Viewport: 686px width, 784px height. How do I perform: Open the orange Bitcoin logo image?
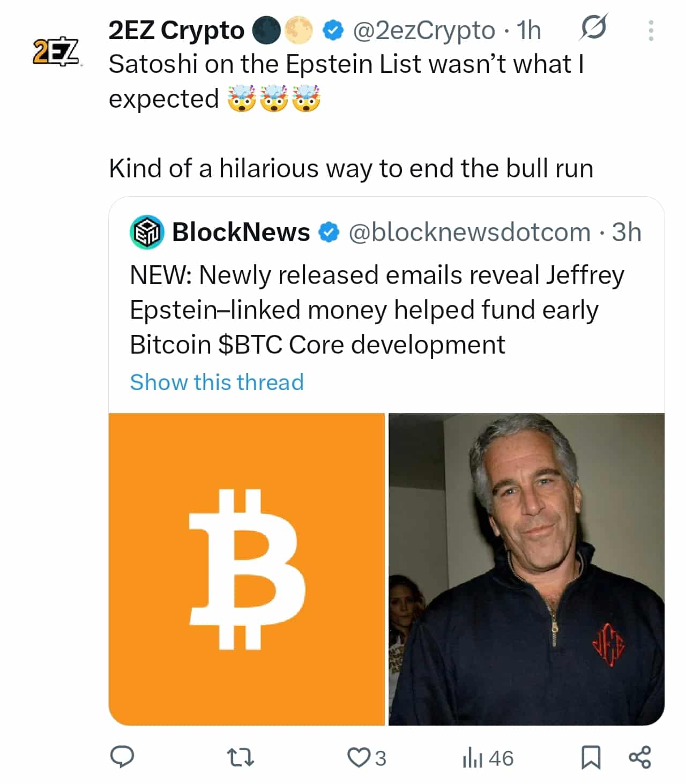(247, 569)
